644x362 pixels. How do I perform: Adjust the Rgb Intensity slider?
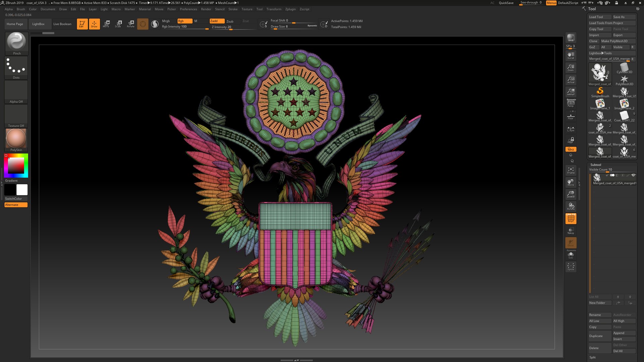(185, 27)
